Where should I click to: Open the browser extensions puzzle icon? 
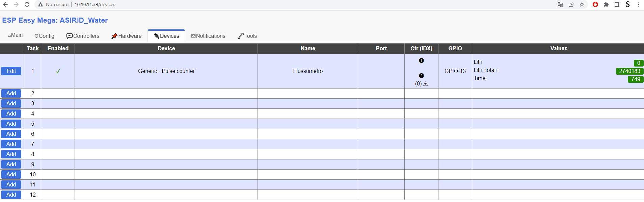pos(606,4)
